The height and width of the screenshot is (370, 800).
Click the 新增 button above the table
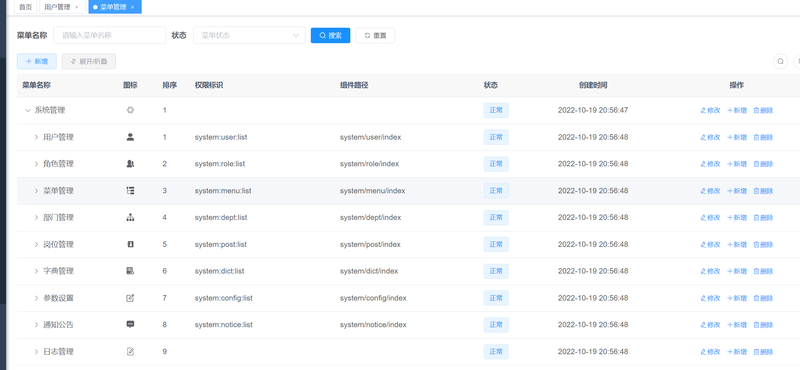pos(37,61)
